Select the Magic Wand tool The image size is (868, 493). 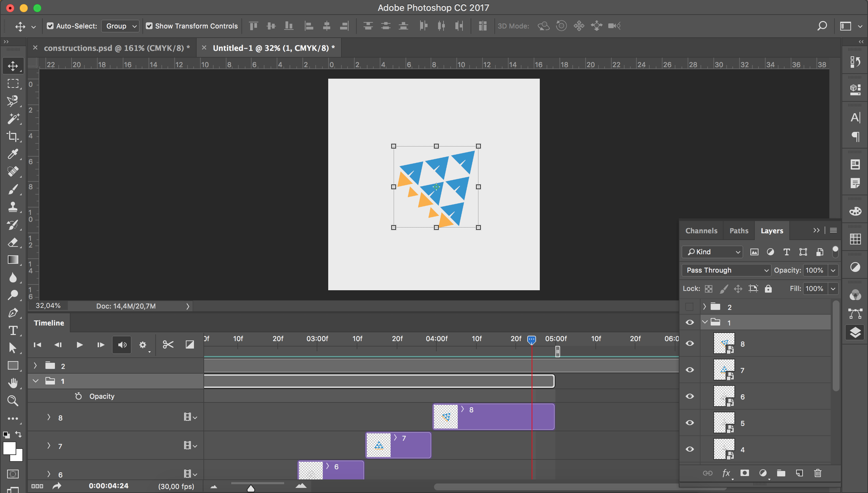13,119
